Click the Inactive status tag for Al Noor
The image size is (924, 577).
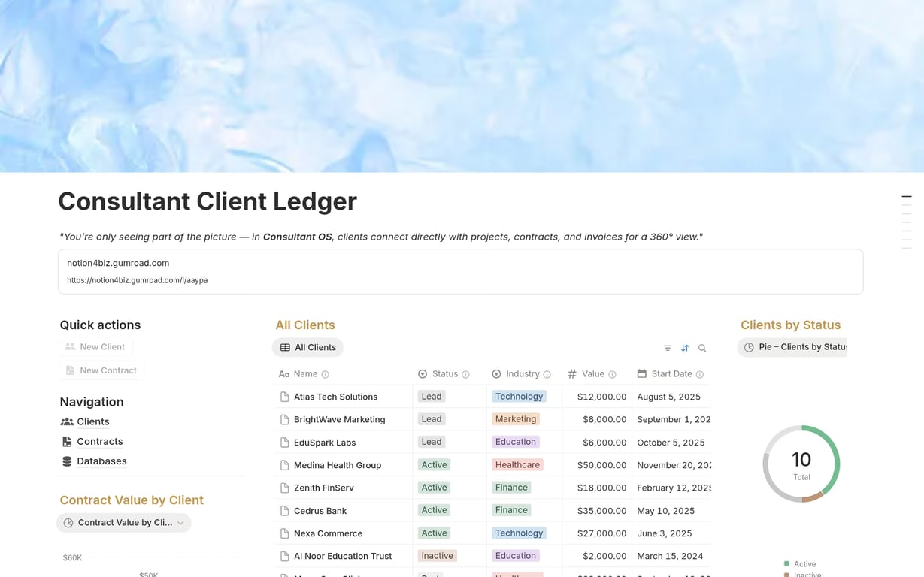point(438,556)
